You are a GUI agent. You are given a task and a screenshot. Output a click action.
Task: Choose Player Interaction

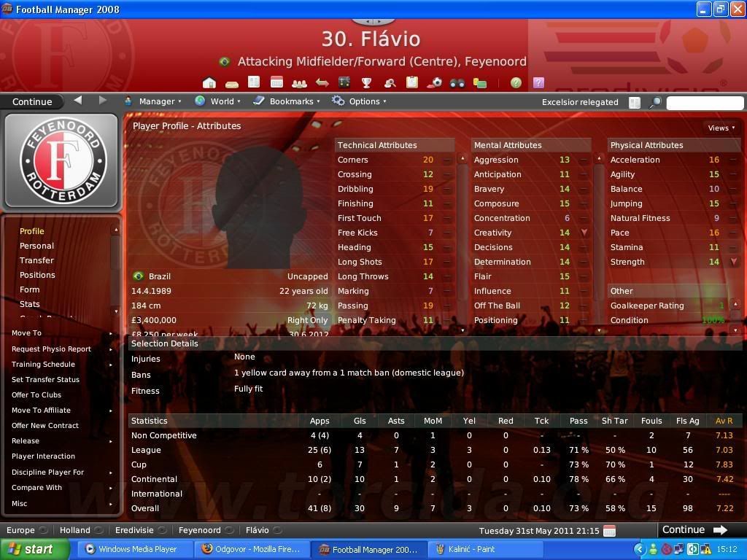pyautogui.click(x=43, y=456)
